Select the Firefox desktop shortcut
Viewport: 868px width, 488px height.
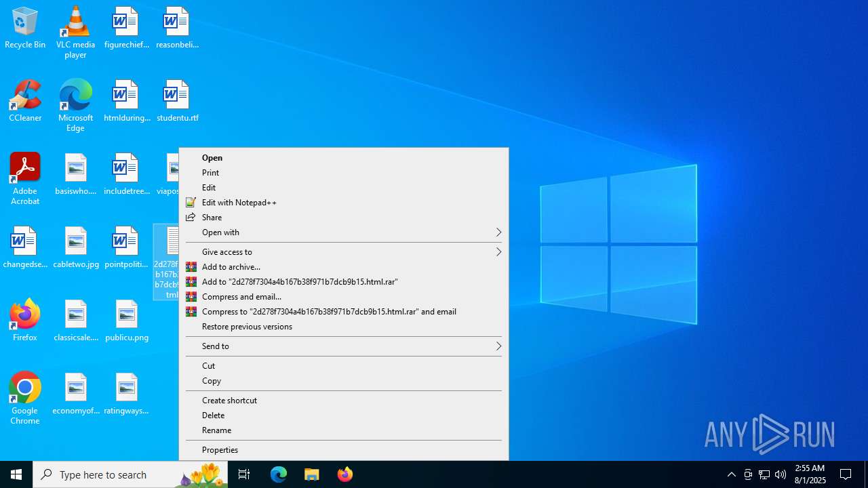point(25,321)
